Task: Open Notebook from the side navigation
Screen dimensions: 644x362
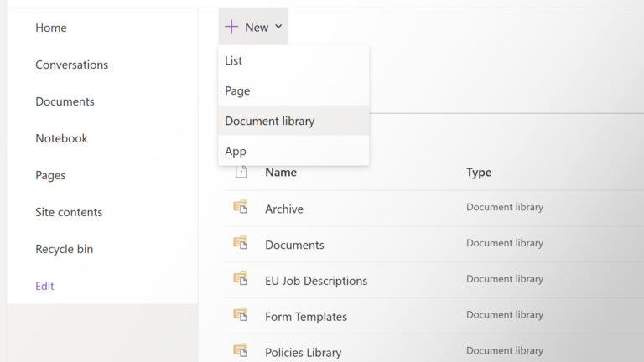Action: point(61,138)
